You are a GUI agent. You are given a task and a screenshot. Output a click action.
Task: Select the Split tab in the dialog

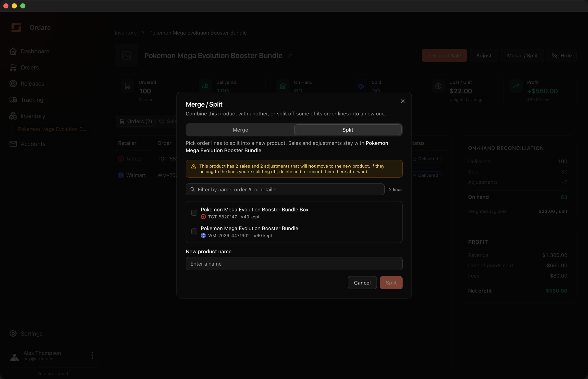pyautogui.click(x=348, y=130)
